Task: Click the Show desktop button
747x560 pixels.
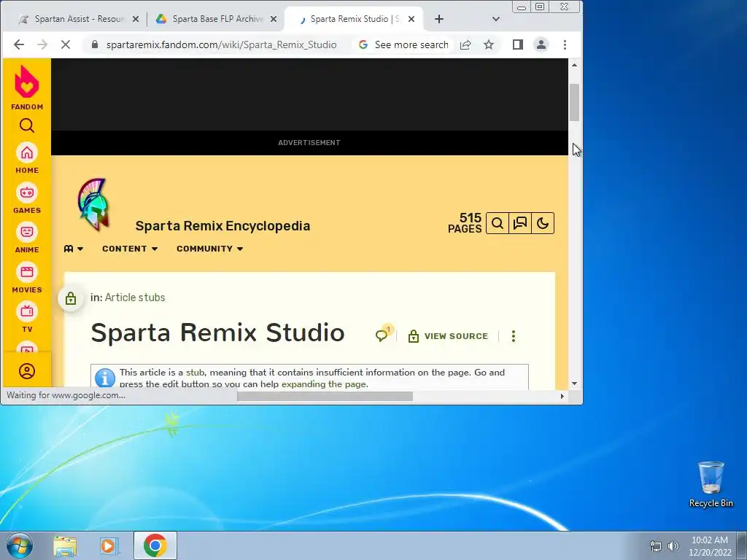Action: (741, 545)
